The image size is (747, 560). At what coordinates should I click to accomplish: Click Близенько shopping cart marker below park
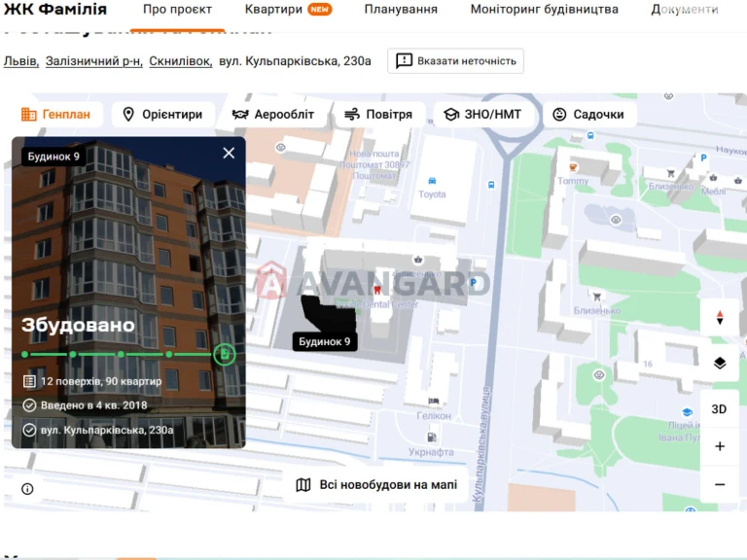[x=596, y=297]
